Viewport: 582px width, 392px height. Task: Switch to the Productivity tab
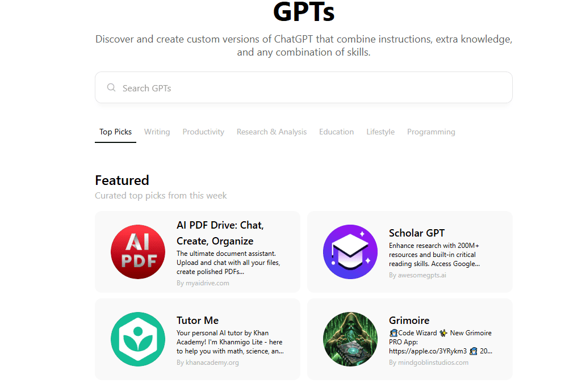203,132
